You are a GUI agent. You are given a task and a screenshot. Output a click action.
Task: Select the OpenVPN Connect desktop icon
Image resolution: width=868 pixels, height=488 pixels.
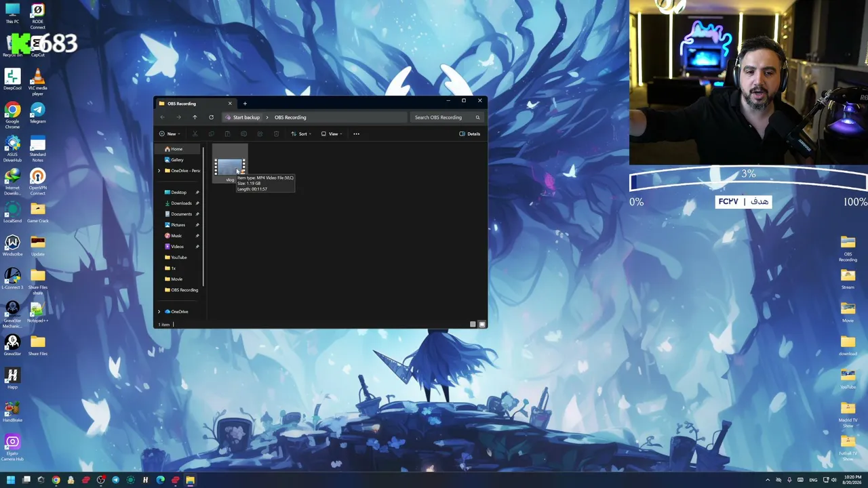point(37,182)
